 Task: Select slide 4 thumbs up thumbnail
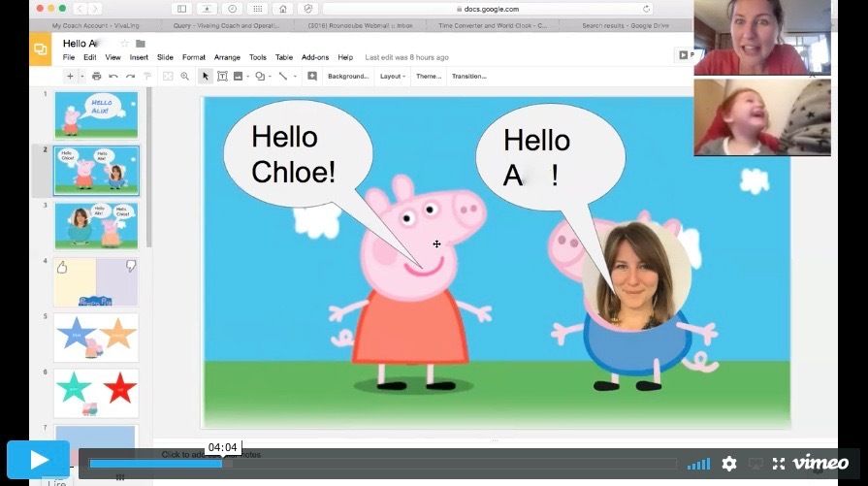click(x=96, y=281)
